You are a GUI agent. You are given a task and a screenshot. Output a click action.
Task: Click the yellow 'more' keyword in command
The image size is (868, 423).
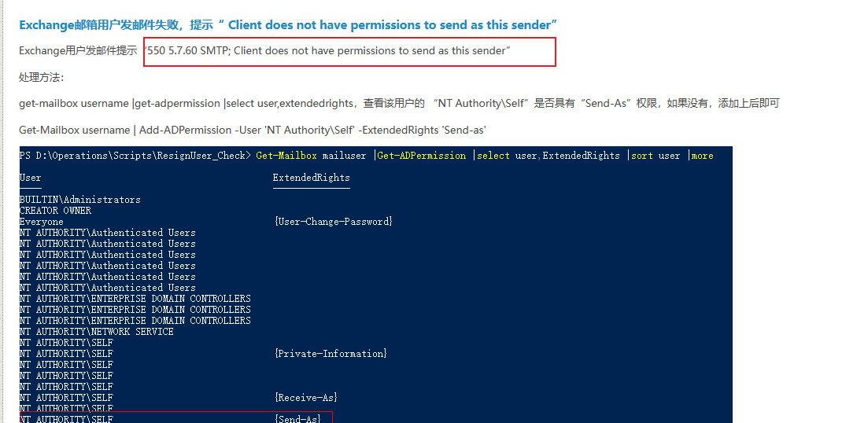coord(702,156)
